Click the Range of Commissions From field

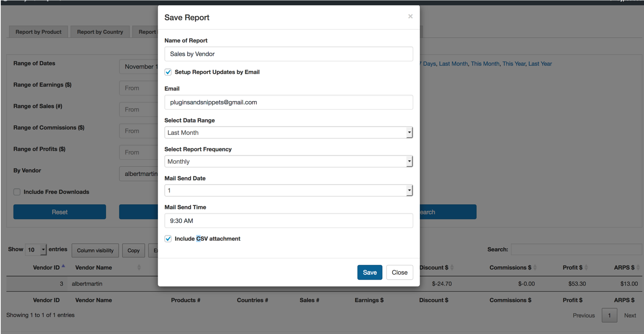(139, 131)
